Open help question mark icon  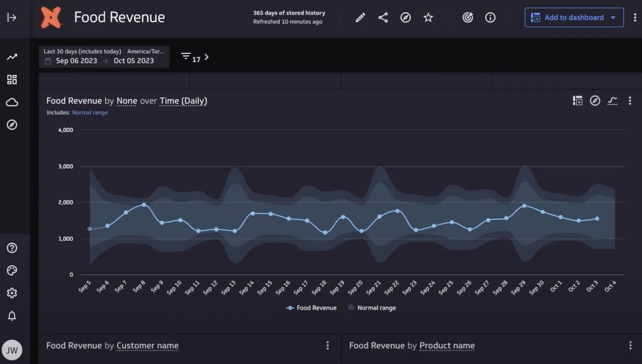12,248
